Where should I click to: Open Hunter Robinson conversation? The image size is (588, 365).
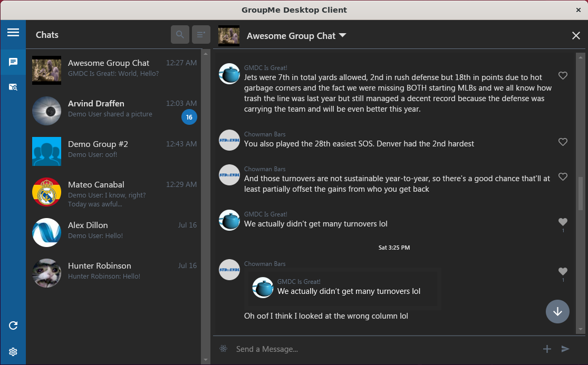coord(114,273)
